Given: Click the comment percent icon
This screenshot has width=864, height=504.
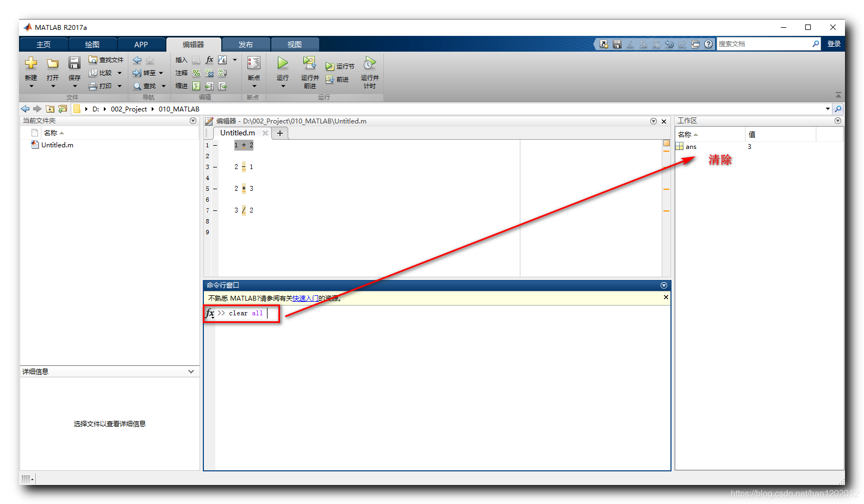Looking at the screenshot, I should point(196,73).
